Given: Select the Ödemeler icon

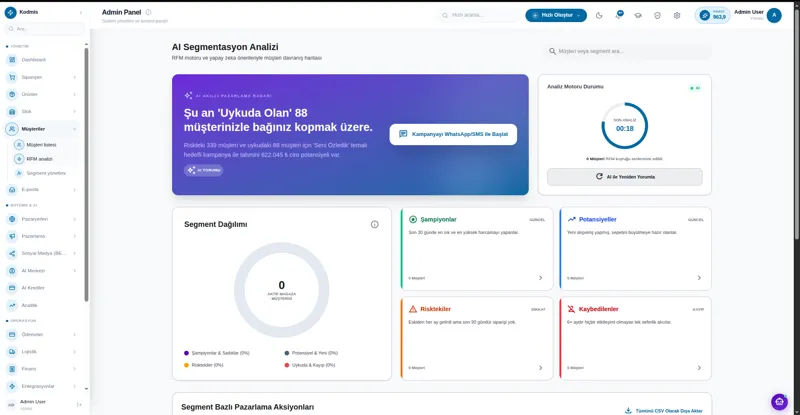Looking at the screenshot, I should [12, 334].
